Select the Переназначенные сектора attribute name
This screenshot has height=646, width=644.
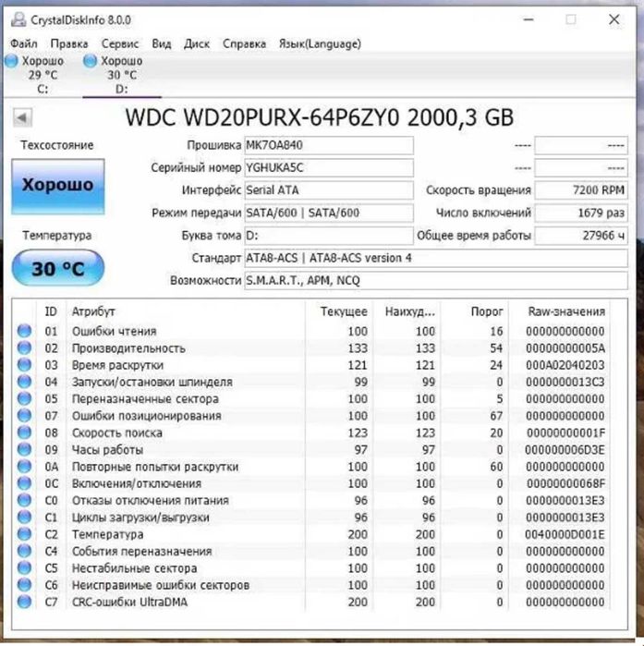click(145, 399)
